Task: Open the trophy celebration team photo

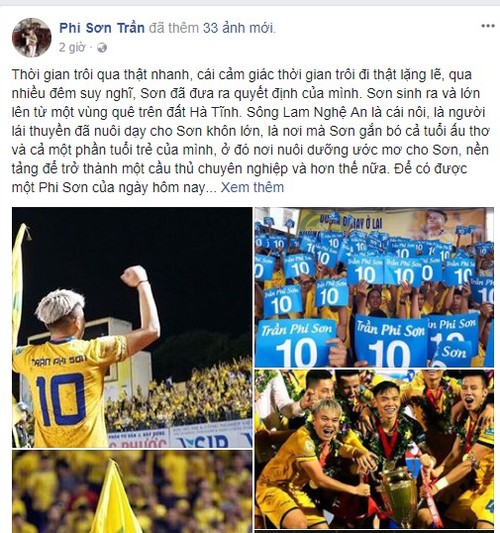Action: pyautogui.click(x=374, y=449)
